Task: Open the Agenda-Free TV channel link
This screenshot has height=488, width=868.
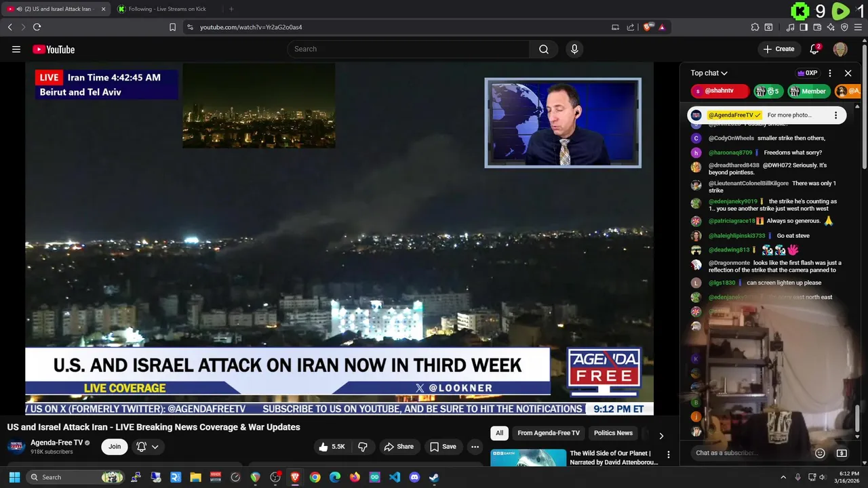Action: (57, 443)
